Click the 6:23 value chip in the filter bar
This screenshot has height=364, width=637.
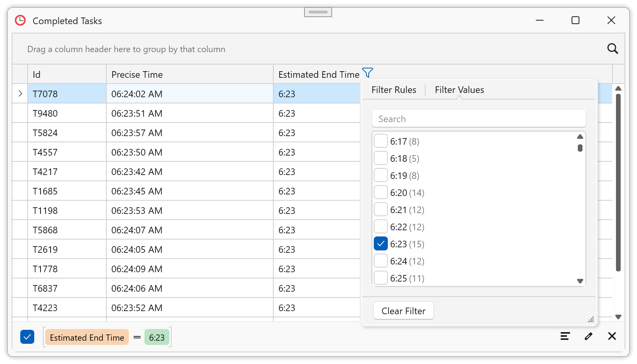tap(157, 337)
